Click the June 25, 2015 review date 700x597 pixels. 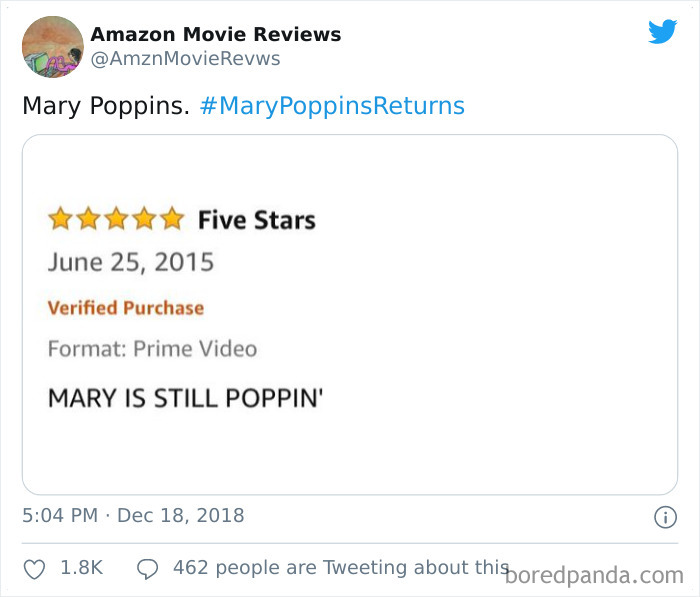pyautogui.click(x=131, y=262)
